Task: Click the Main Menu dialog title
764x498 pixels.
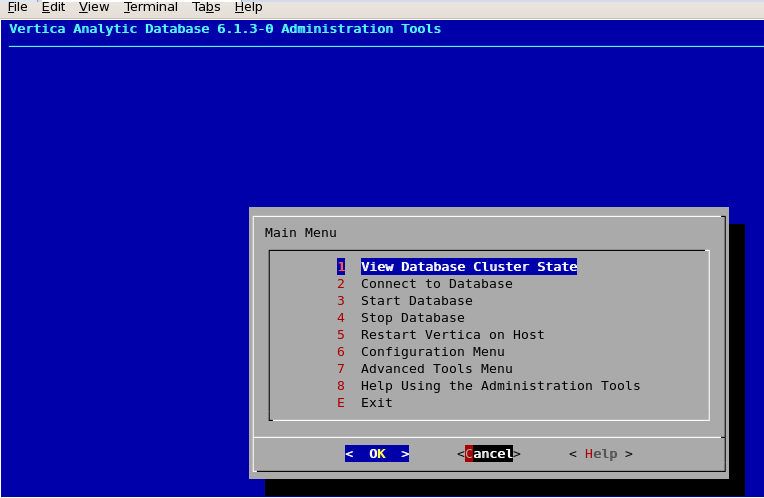Action: pyautogui.click(x=300, y=233)
